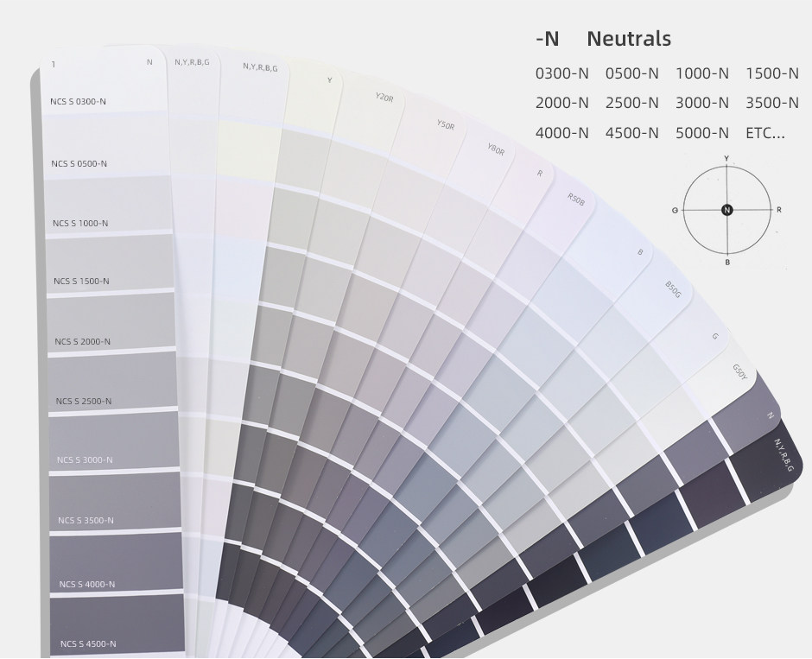The height and width of the screenshot is (659, 812).
Task: Click the "Y80R" fan card label
Action: coord(496,149)
